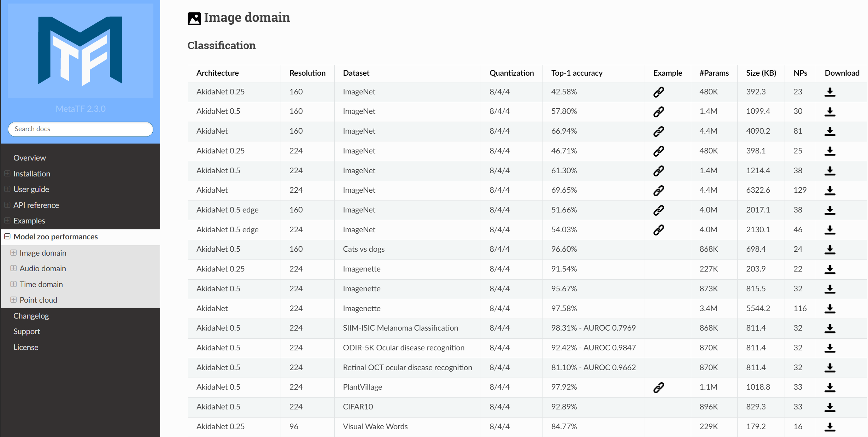Expand the User guide section toggle
The image size is (868, 437).
click(x=7, y=189)
